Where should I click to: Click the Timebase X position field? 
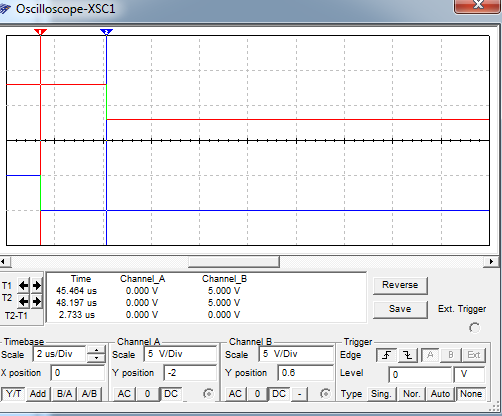tap(78, 373)
